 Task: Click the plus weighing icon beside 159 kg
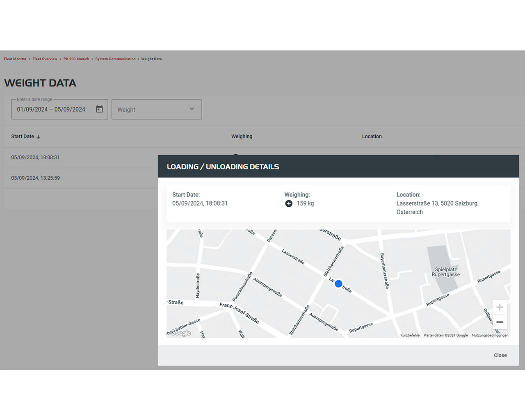[x=289, y=204]
